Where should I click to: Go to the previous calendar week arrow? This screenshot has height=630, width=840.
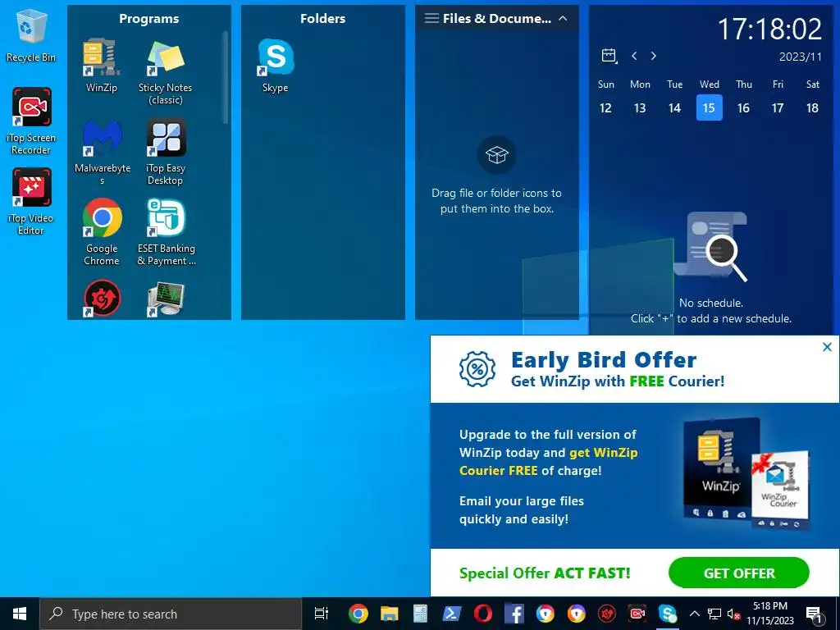634,56
